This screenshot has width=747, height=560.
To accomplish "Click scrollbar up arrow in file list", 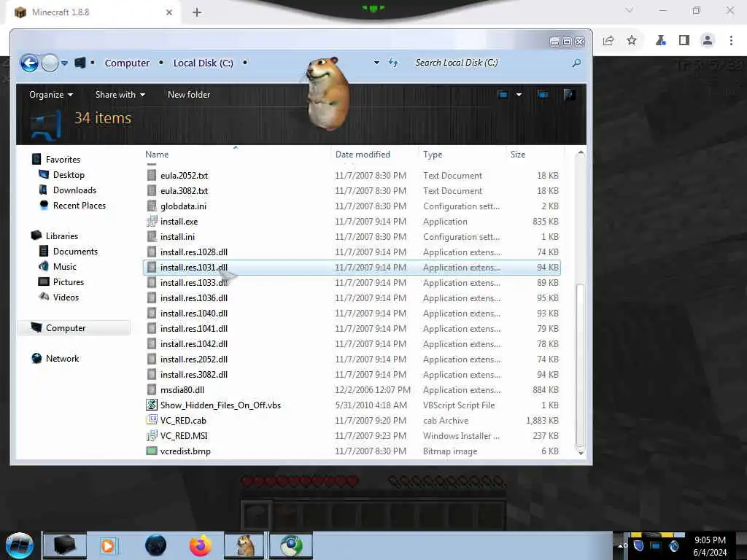I will click(x=581, y=153).
